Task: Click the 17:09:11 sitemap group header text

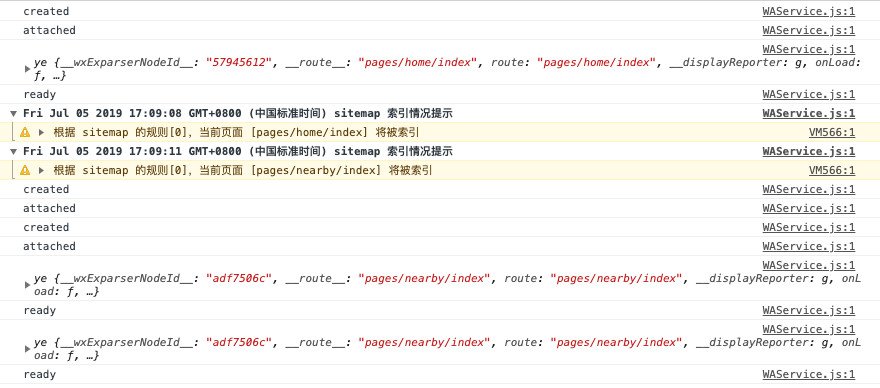Action: click(x=238, y=152)
